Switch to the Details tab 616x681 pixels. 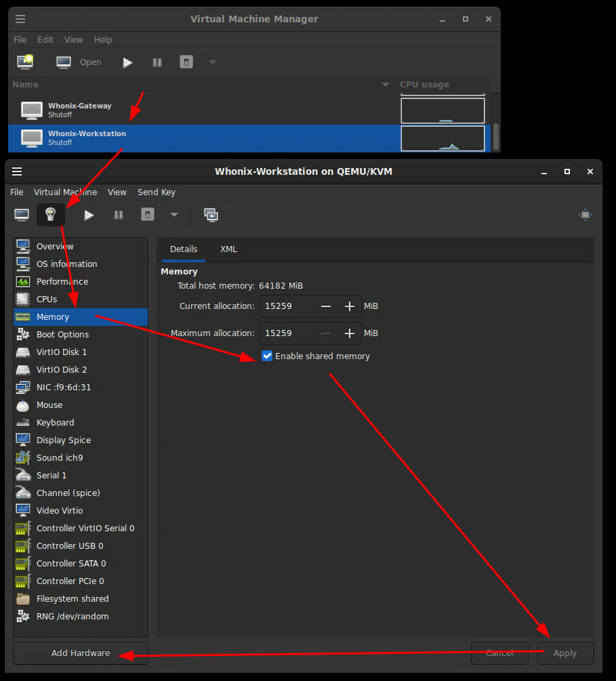184,249
